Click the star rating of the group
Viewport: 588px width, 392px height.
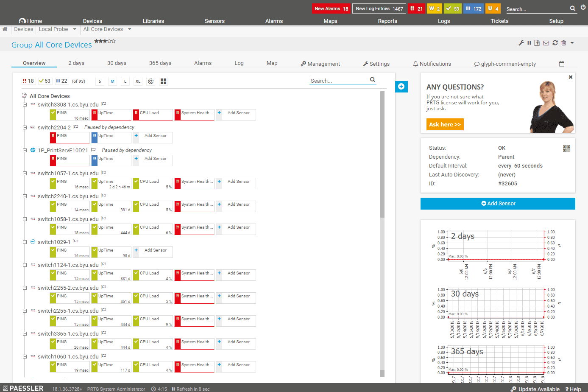pyautogui.click(x=105, y=41)
